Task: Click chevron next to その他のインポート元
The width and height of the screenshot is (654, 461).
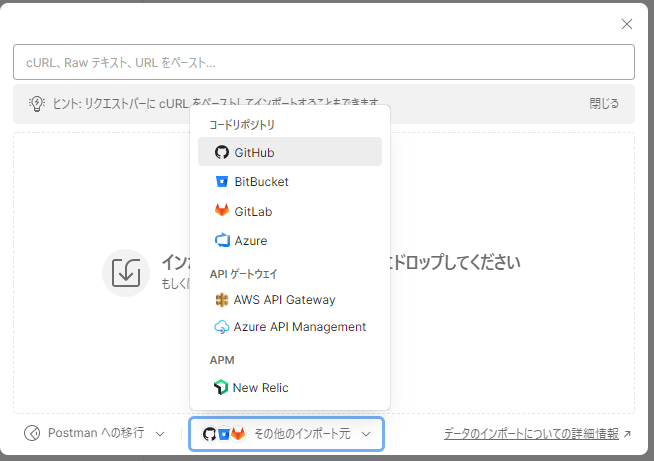Action: pos(366,434)
